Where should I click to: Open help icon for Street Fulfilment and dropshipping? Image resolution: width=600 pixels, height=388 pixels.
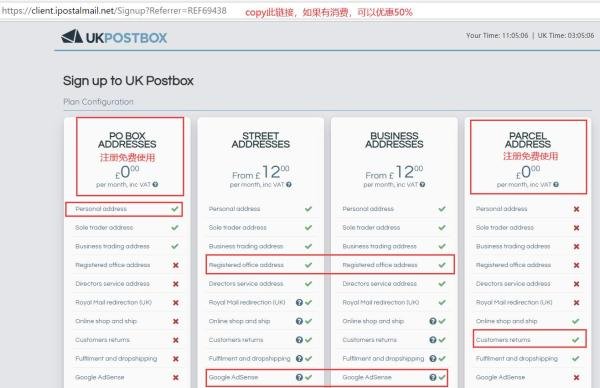click(x=299, y=359)
